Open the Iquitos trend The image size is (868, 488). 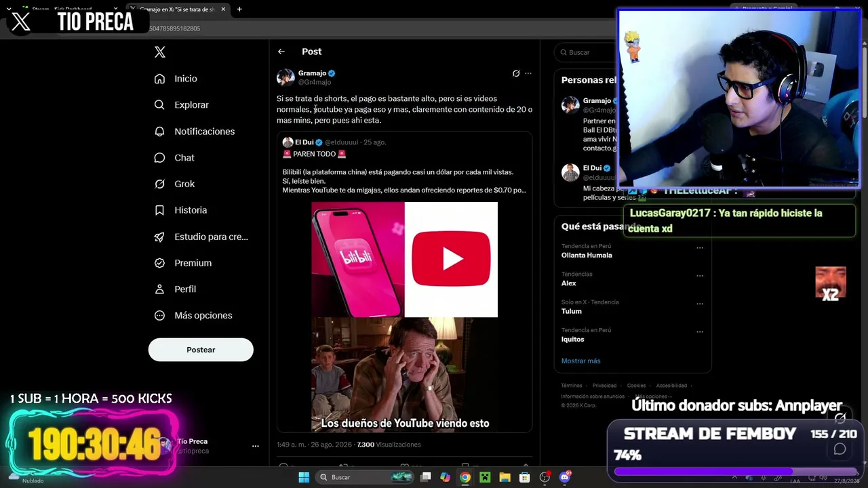tap(572, 340)
